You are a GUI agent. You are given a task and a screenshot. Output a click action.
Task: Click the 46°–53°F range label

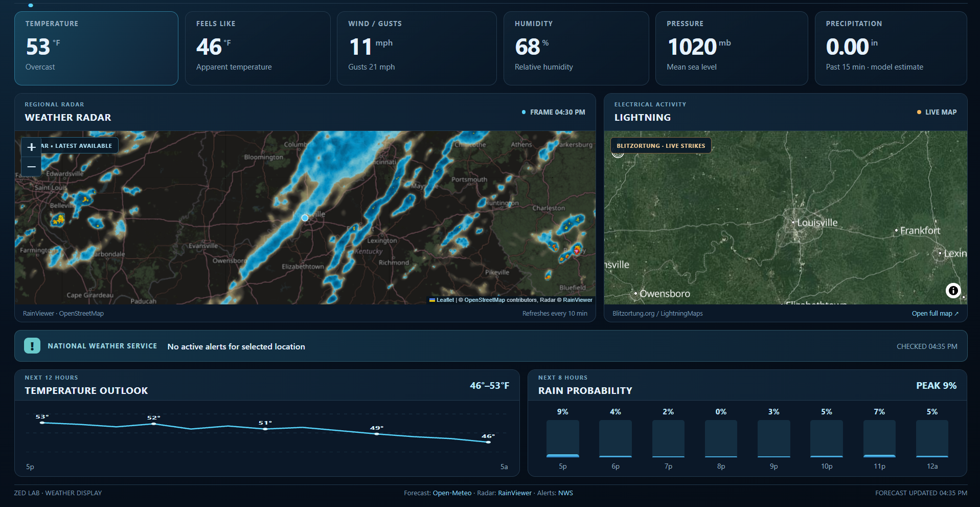490,386
